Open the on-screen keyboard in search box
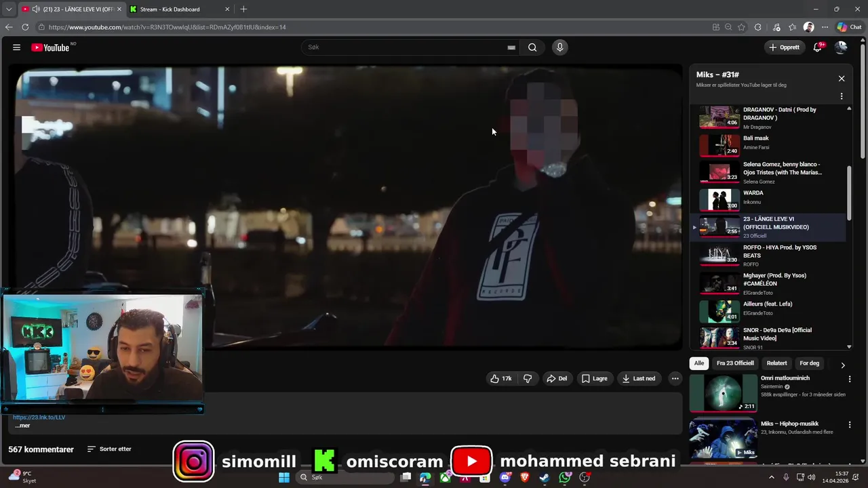Image resolution: width=868 pixels, height=488 pixels. point(511,47)
